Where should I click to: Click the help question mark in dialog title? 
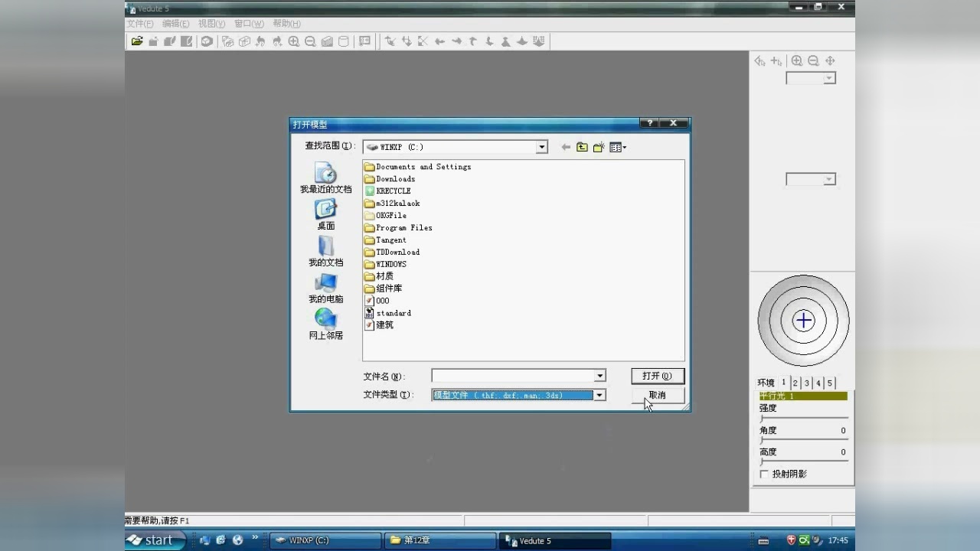649,123
